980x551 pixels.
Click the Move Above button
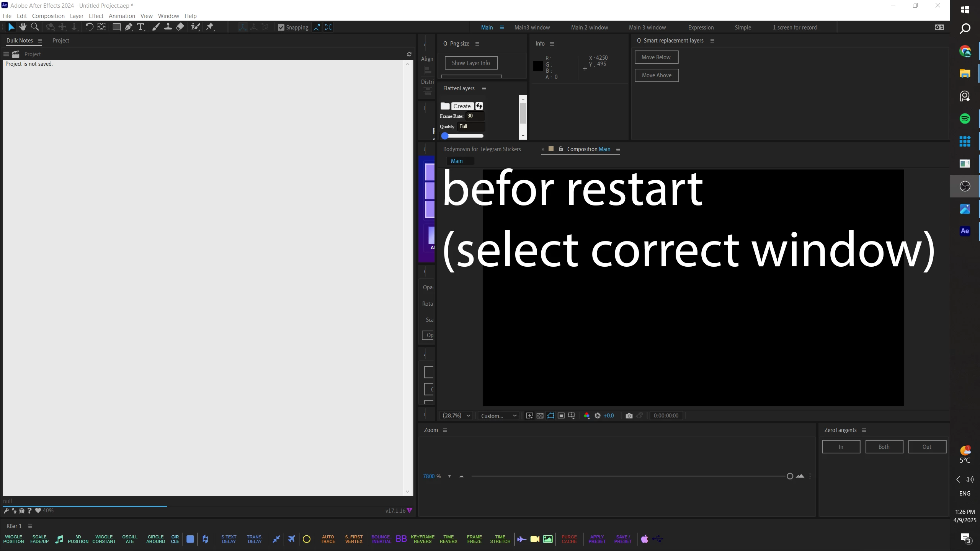[656, 75]
